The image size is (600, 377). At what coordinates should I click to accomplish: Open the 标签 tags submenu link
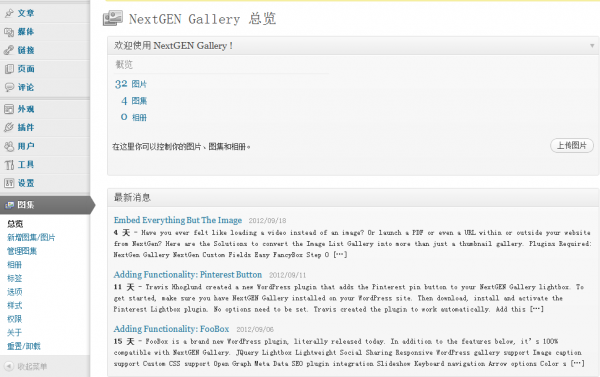tap(15, 278)
